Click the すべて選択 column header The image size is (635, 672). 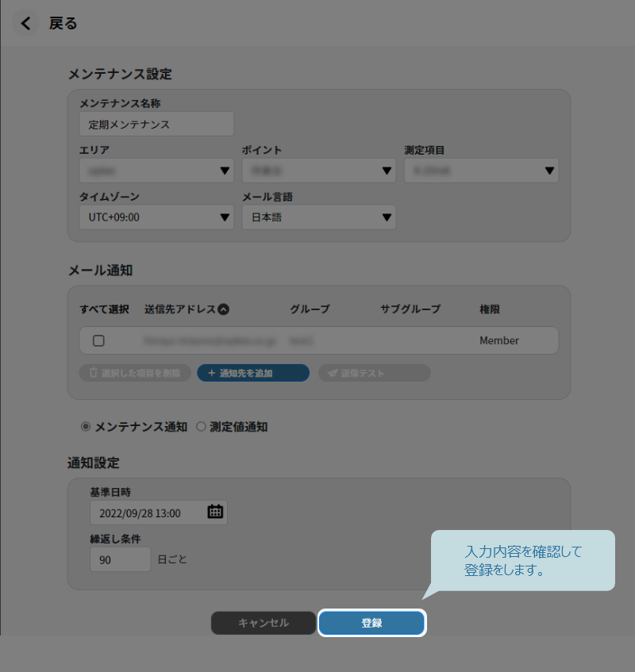(104, 309)
